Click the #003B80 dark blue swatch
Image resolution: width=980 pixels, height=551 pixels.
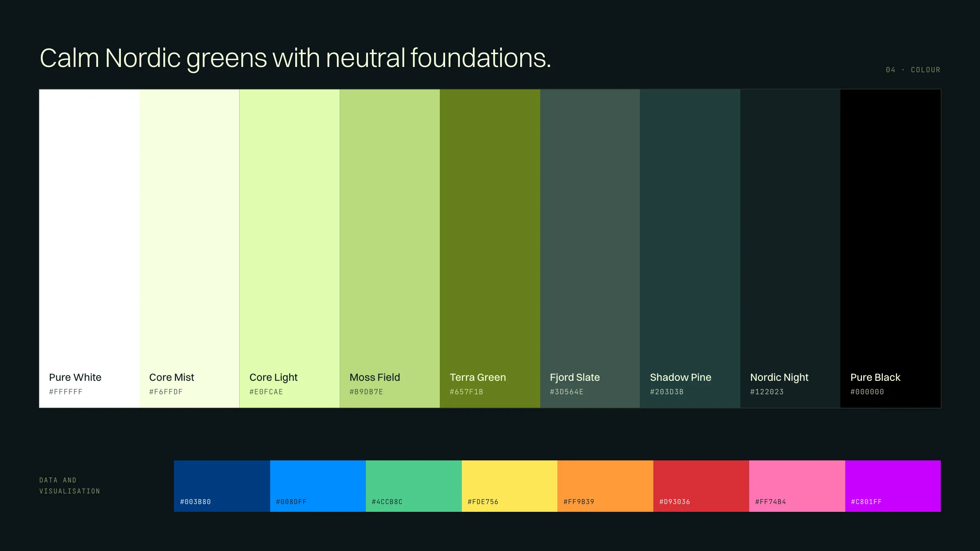pos(222,486)
